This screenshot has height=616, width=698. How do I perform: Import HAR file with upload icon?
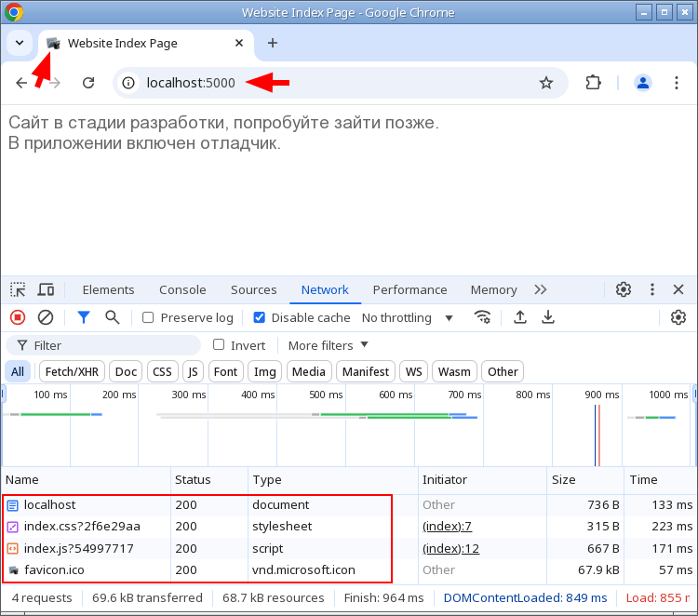pos(520,317)
